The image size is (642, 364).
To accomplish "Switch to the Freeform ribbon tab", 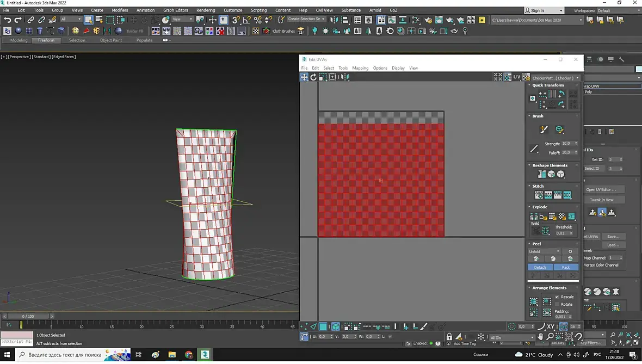I will pos(46,40).
